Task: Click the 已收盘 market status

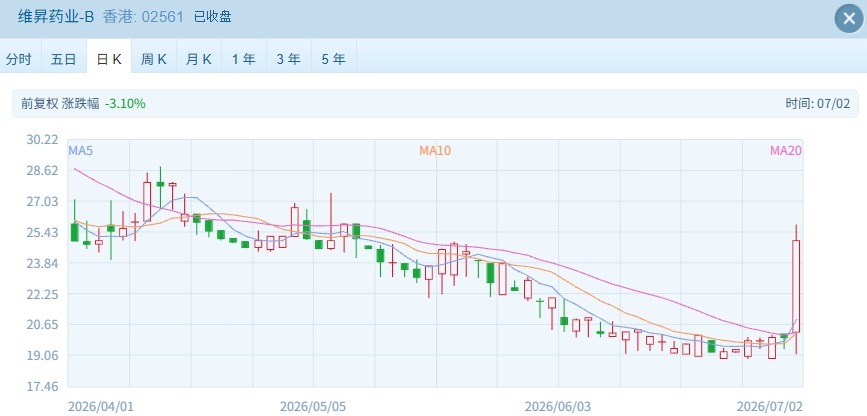Action: tap(212, 17)
